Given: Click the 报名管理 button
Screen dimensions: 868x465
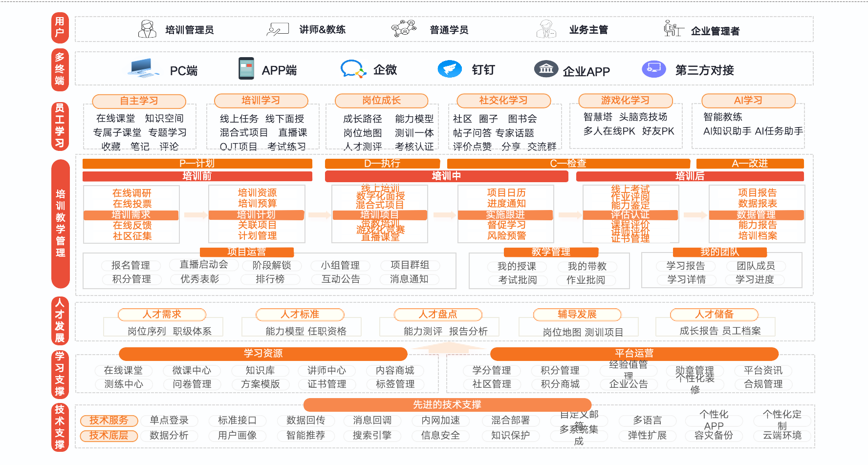Looking at the screenshot, I should [x=130, y=265].
